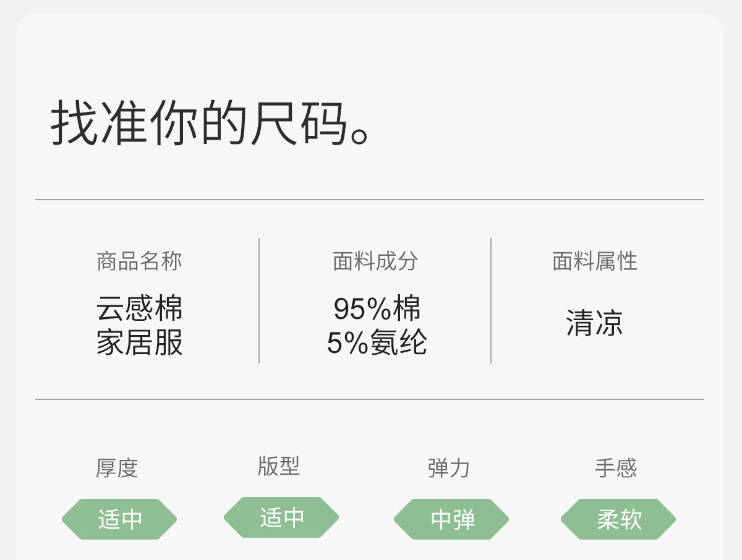Image resolution: width=742 pixels, height=560 pixels.
Task: Select the 云感棉 product name line
Action: 139,308
